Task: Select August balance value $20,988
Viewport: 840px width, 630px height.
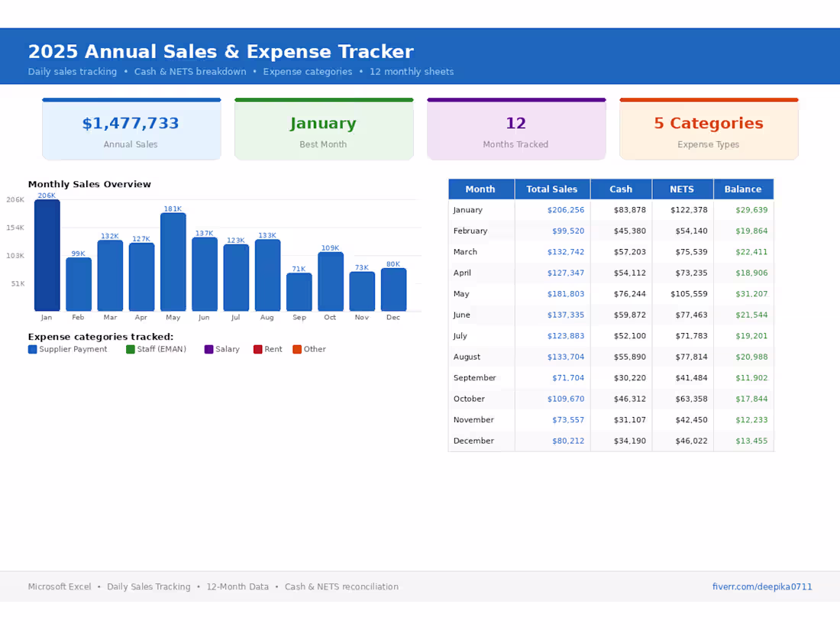Action: (751, 357)
